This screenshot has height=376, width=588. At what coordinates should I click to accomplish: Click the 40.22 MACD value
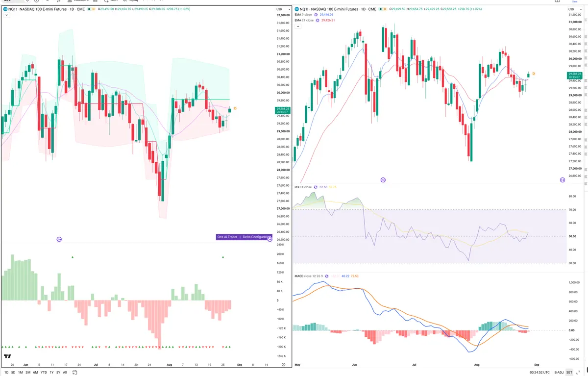tap(345, 276)
